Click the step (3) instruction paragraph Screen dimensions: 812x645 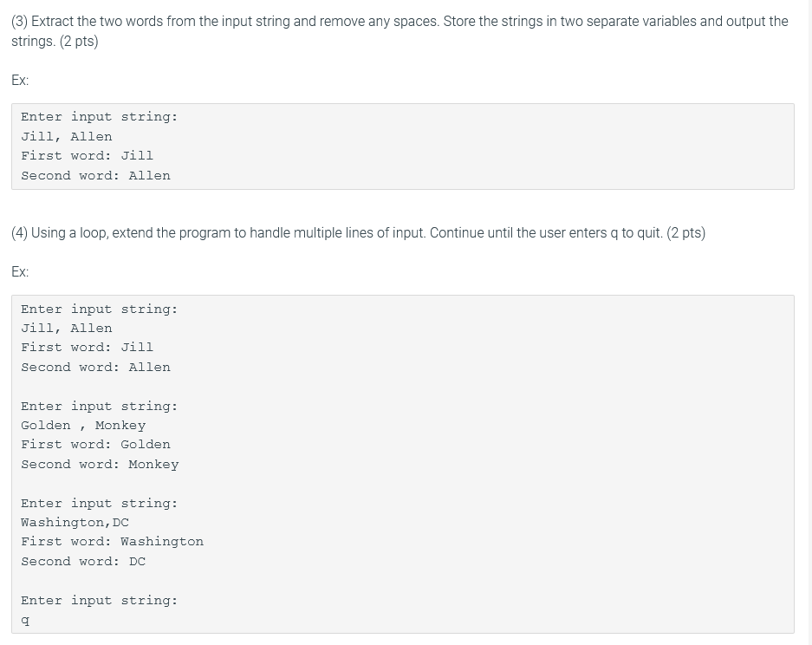point(400,31)
